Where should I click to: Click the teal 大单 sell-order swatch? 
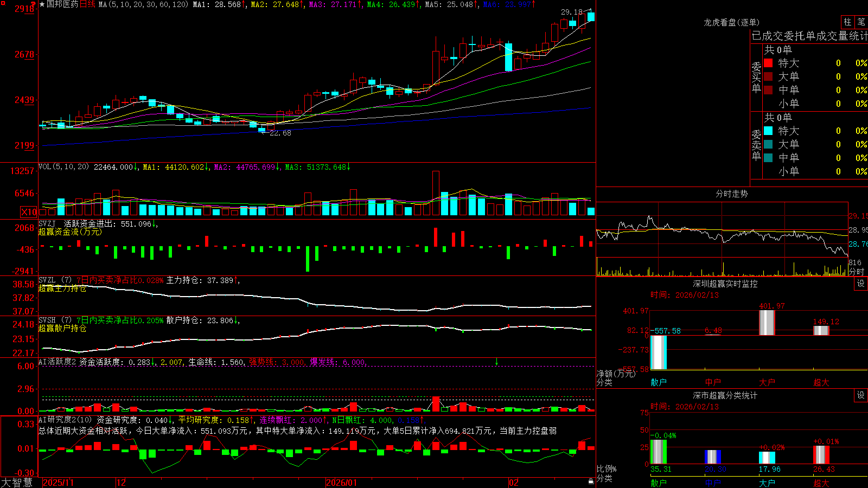768,144
